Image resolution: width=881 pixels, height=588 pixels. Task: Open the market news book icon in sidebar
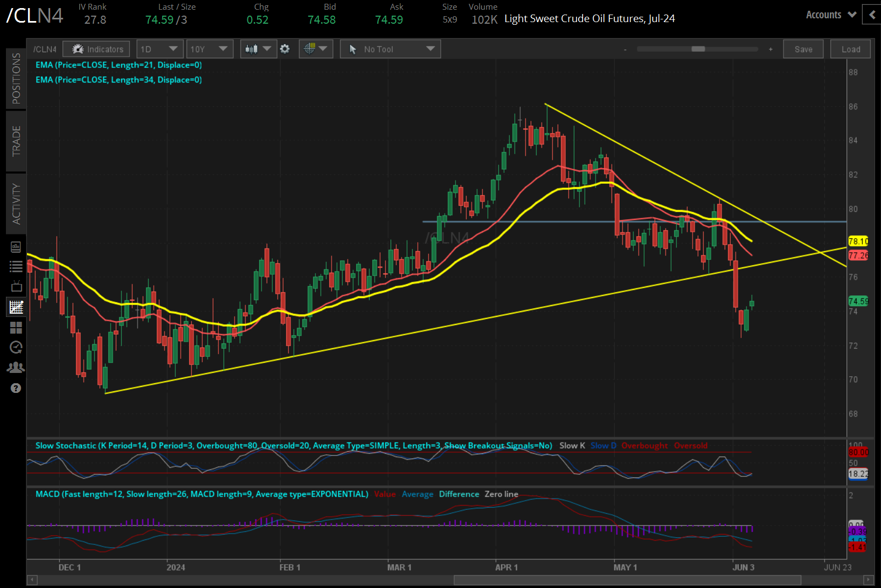(16, 247)
